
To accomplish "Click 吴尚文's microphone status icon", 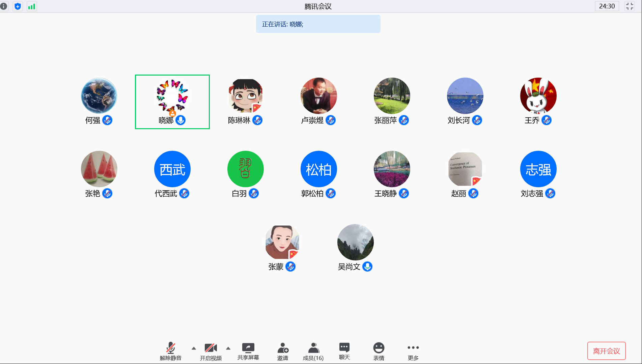I will pyautogui.click(x=367, y=267).
